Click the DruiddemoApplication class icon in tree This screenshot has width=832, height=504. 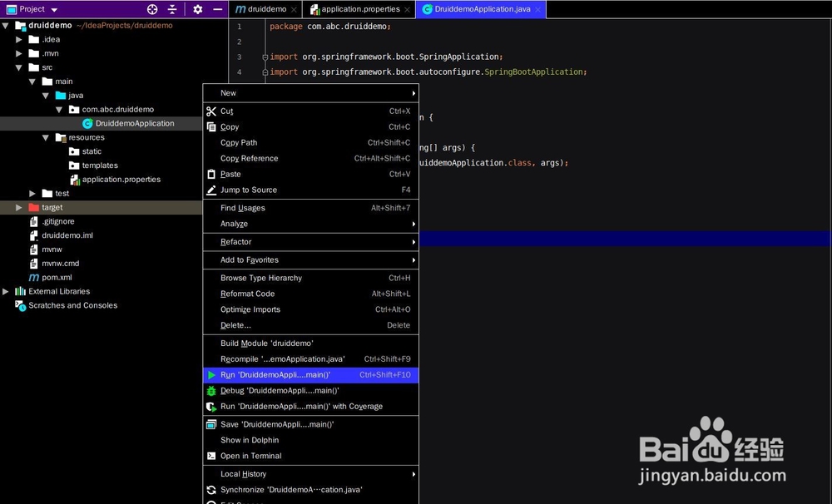pos(87,123)
